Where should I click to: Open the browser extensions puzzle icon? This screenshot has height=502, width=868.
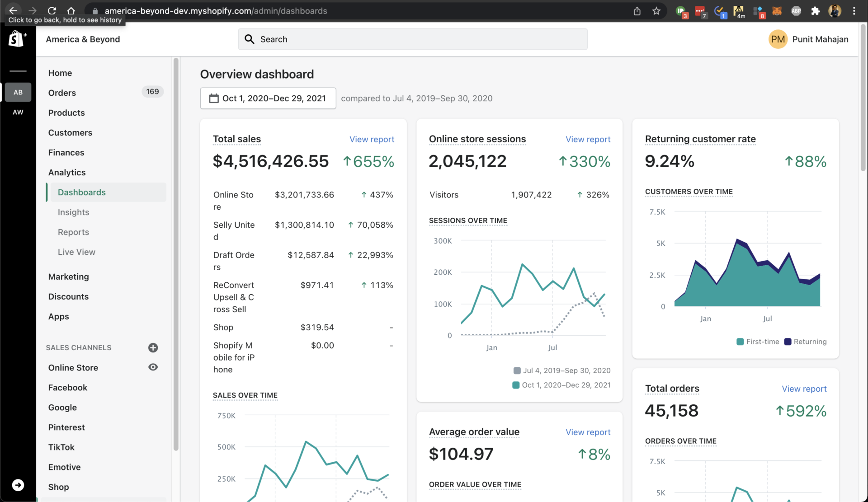click(815, 11)
